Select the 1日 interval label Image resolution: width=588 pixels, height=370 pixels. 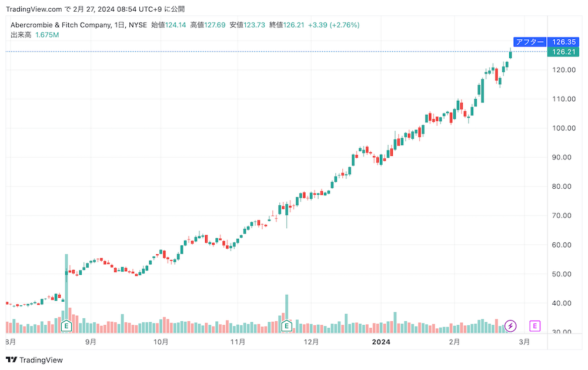[119, 25]
